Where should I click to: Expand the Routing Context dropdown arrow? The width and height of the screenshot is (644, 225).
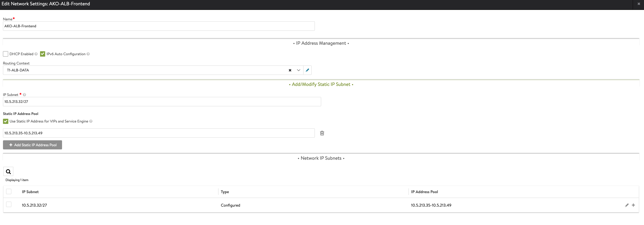299,70
